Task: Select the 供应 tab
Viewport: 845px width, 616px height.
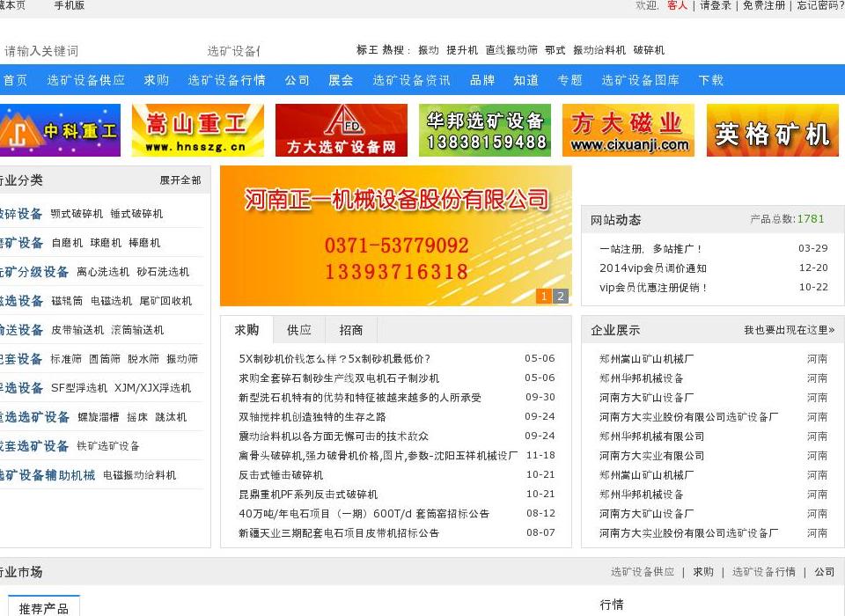Action: tap(299, 330)
